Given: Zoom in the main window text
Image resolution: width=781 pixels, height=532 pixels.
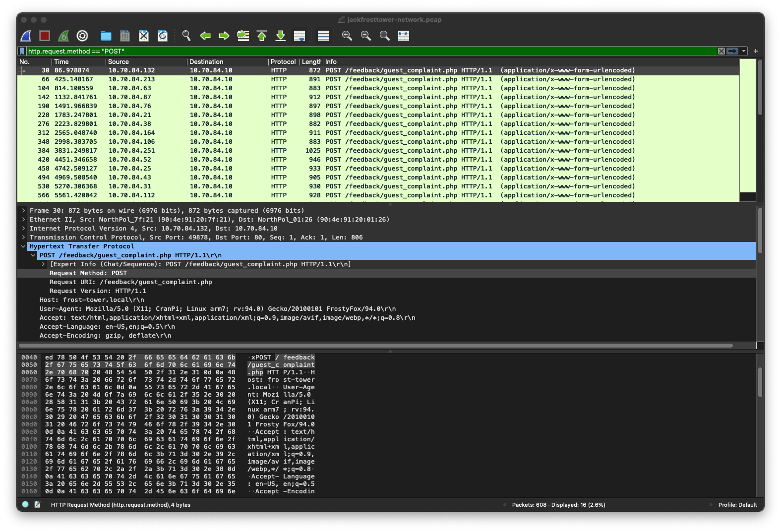Looking at the screenshot, I should (x=347, y=36).
